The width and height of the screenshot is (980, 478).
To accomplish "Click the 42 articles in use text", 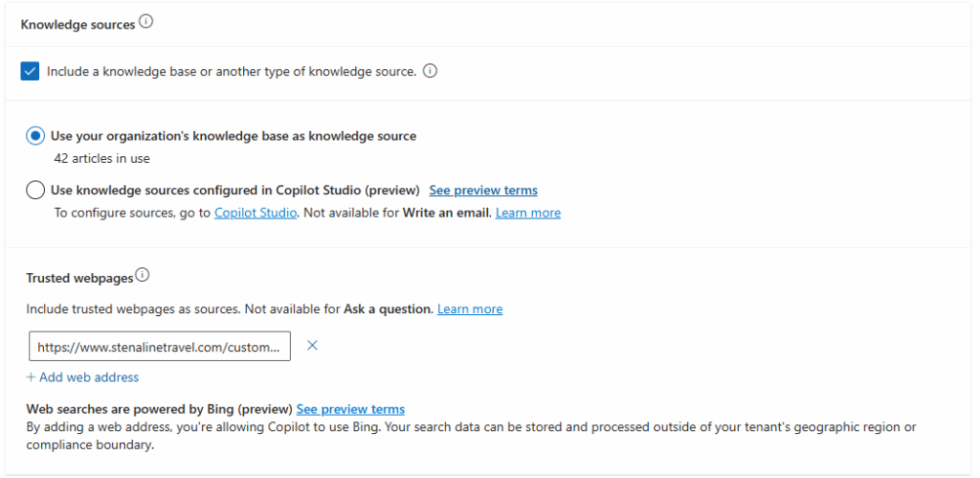I will [101, 158].
